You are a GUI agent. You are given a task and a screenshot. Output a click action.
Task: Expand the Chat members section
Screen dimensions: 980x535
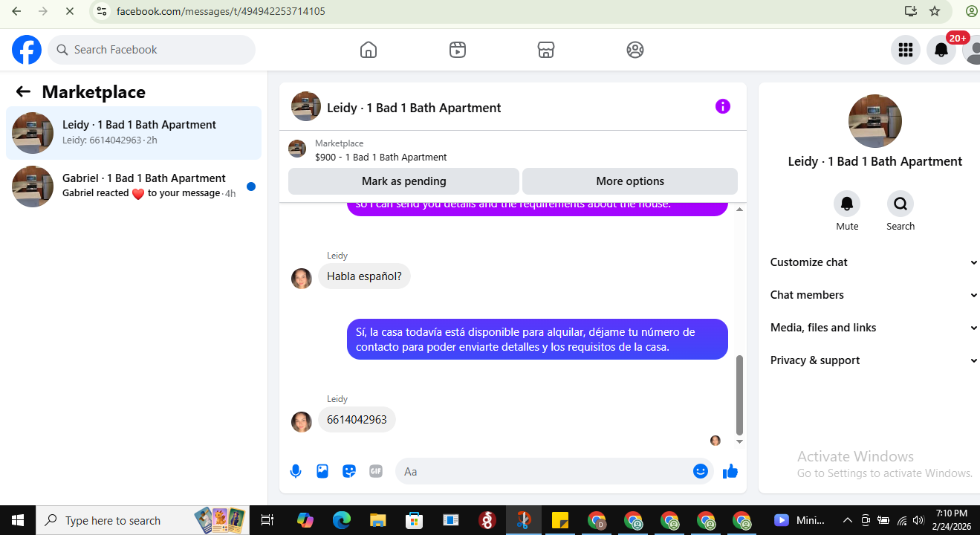pos(874,295)
